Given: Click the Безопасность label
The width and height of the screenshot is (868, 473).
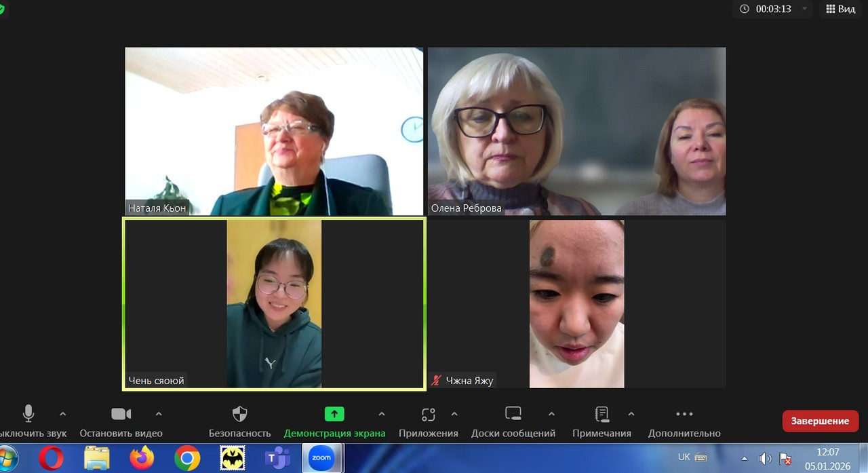Looking at the screenshot, I should point(239,433).
